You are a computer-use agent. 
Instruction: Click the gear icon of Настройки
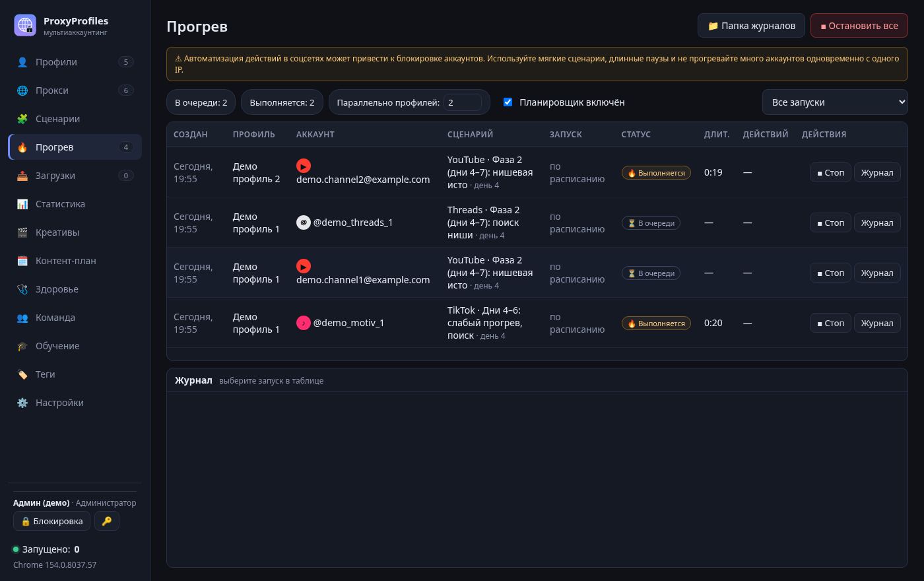point(22,403)
